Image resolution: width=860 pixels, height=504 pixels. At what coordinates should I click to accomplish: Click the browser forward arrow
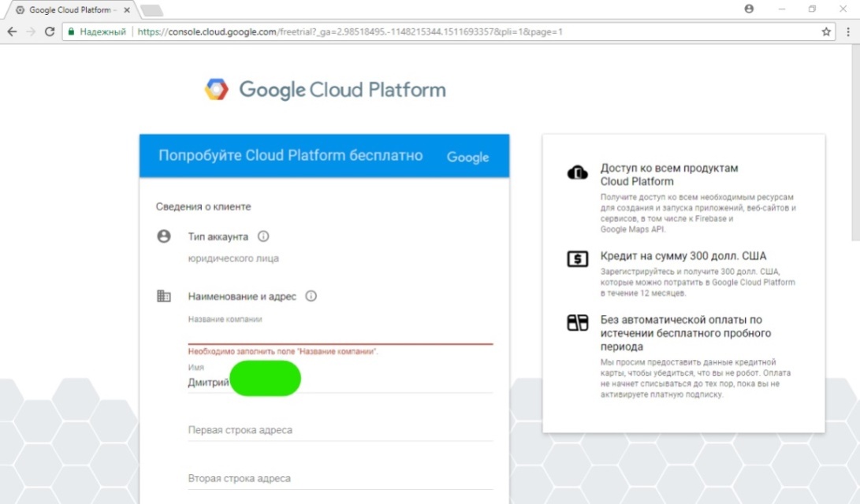click(x=31, y=31)
